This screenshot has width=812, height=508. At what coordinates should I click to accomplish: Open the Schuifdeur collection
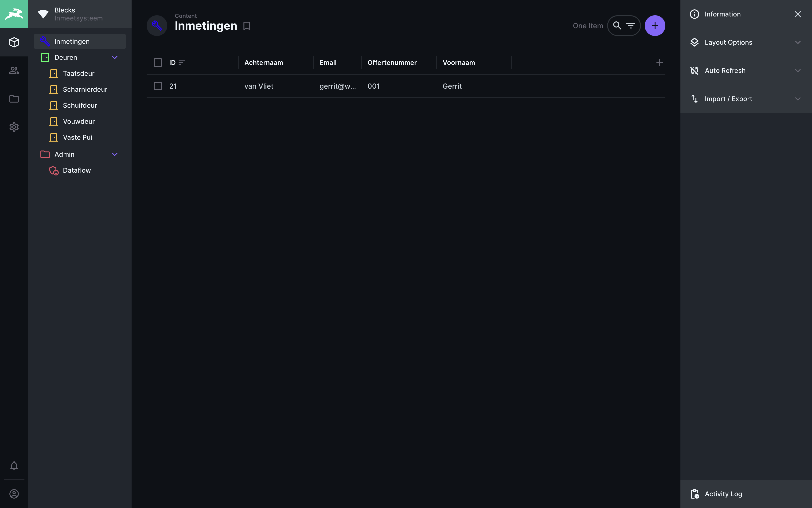click(80, 106)
